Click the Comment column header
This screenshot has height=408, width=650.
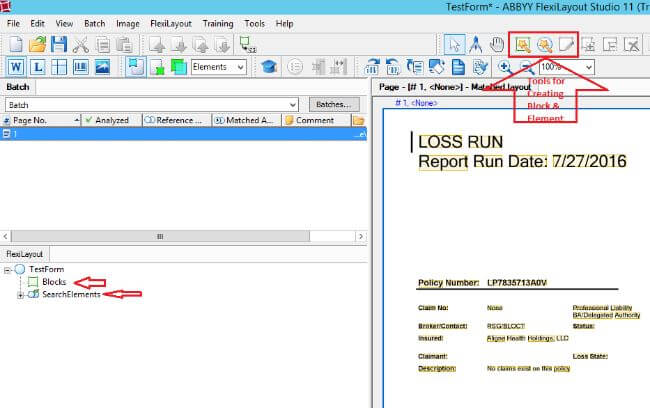316,120
